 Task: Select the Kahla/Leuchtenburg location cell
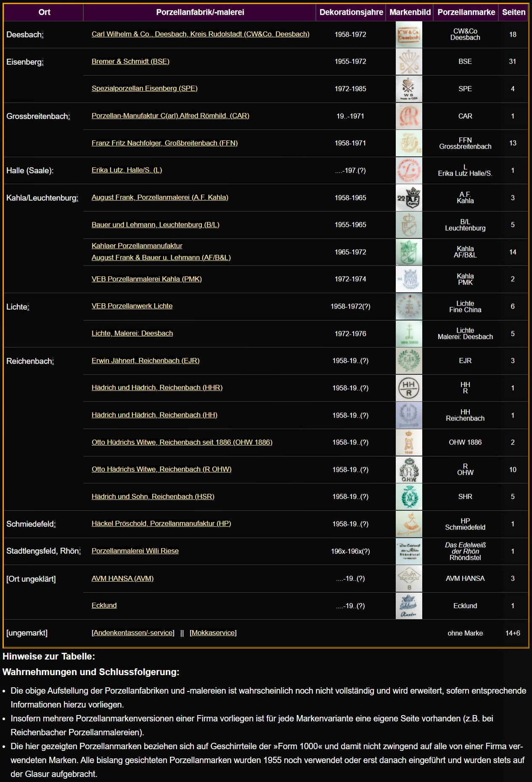[x=44, y=239]
